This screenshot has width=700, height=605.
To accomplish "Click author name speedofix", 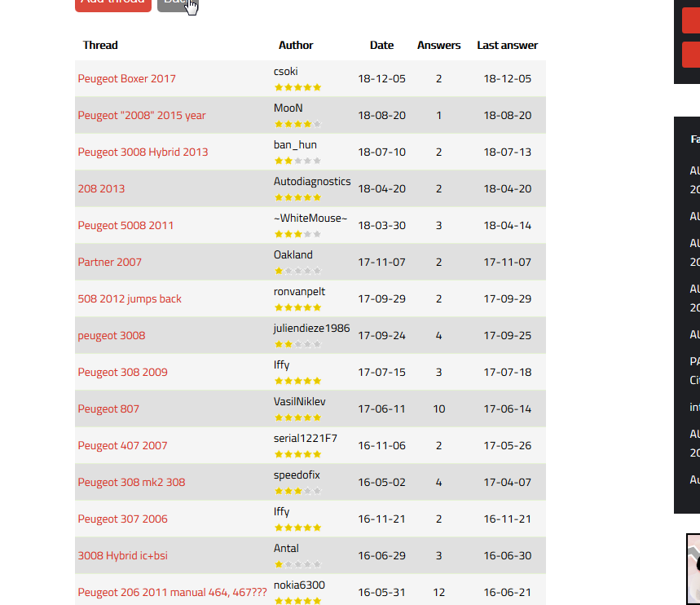I will pos(297,475).
